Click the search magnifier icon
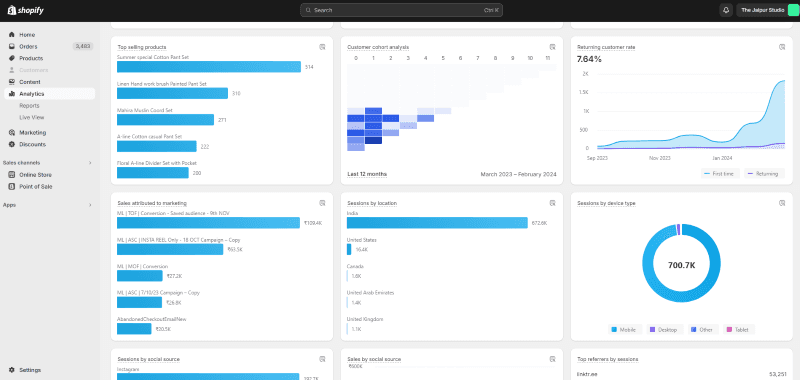Screen dimensions: 800x380 (308, 10)
